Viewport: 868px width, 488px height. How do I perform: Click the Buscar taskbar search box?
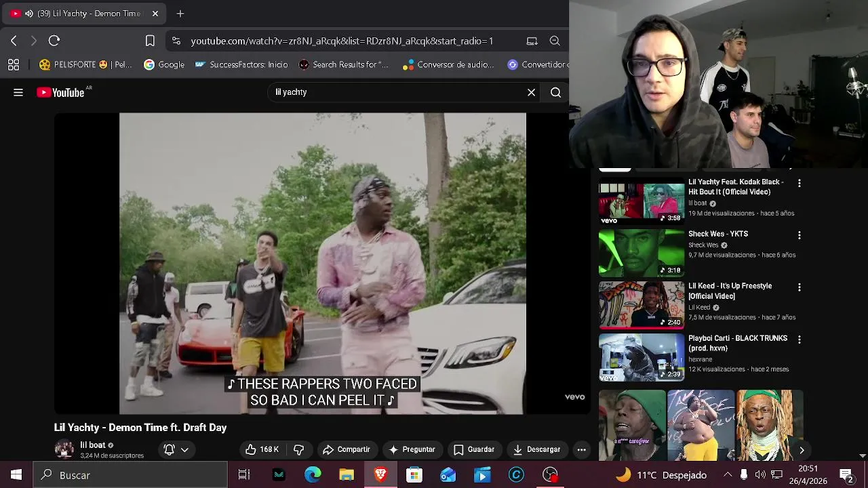point(130,475)
